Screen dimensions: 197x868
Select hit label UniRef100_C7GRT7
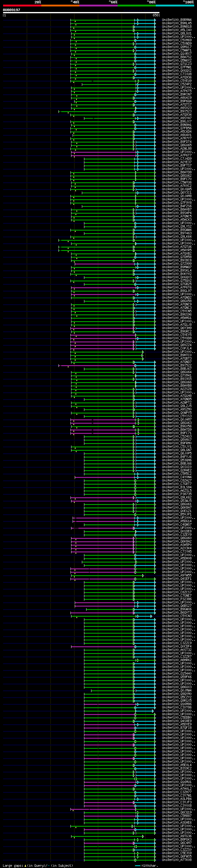click(177, 484)
